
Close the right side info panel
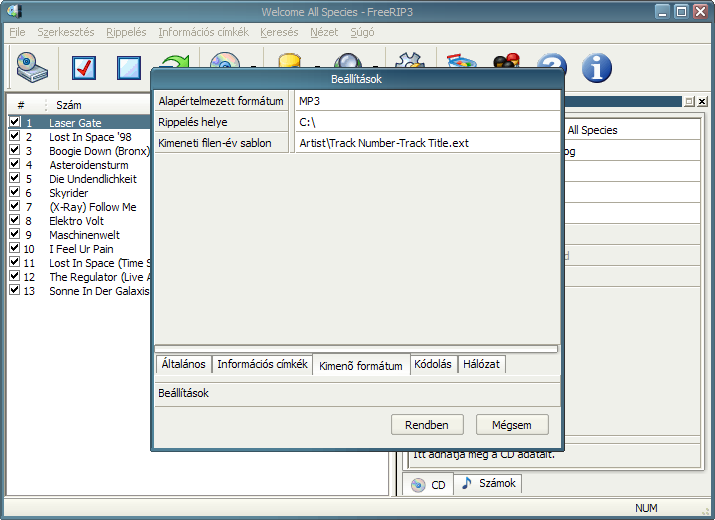coord(702,102)
